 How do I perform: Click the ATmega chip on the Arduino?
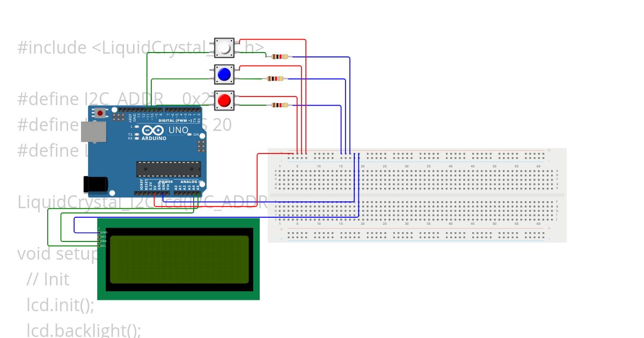(x=169, y=168)
